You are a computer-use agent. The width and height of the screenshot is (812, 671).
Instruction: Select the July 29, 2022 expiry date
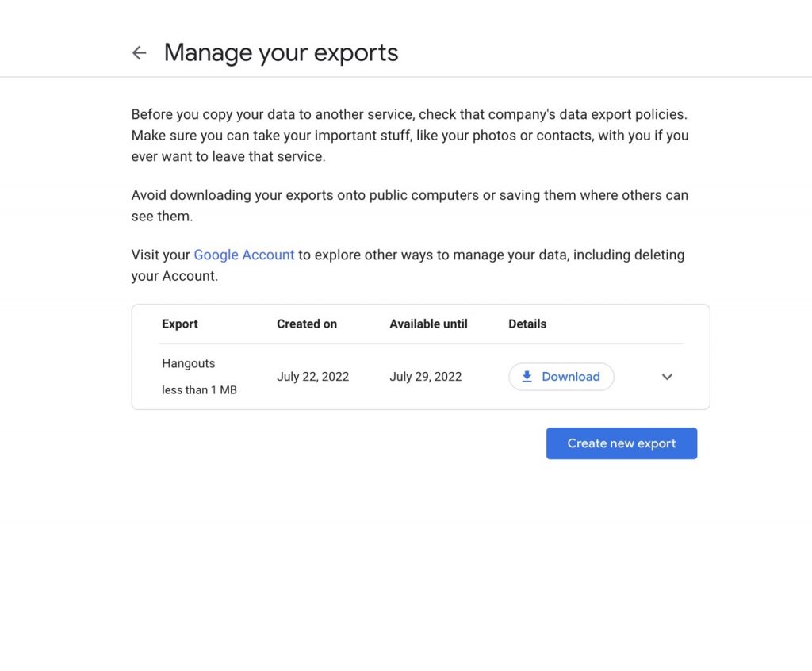click(x=425, y=377)
